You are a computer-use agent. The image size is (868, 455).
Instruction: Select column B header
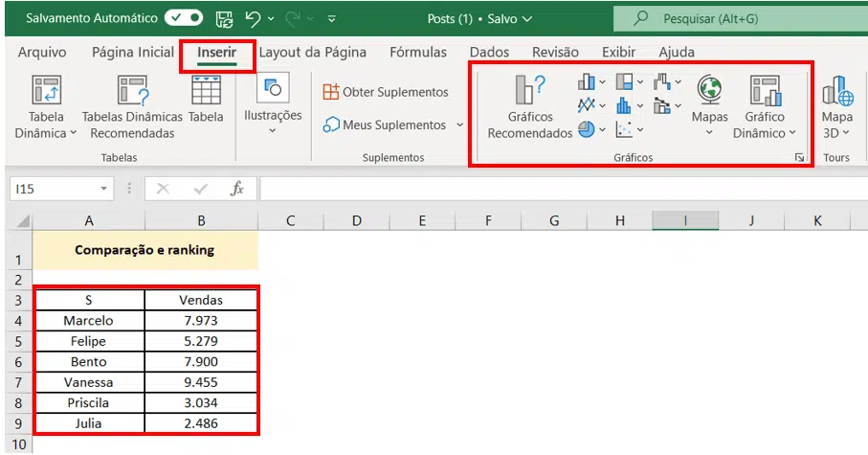tap(202, 221)
